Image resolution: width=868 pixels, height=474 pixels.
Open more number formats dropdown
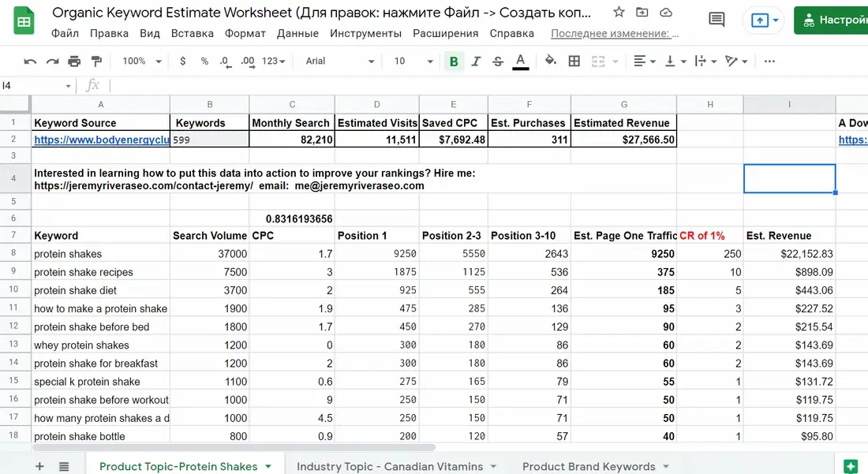(273, 62)
